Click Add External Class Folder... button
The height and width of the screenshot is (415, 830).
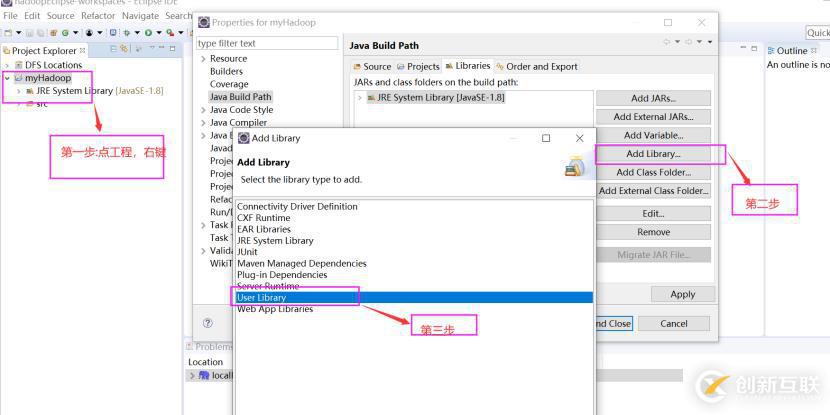click(653, 191)
